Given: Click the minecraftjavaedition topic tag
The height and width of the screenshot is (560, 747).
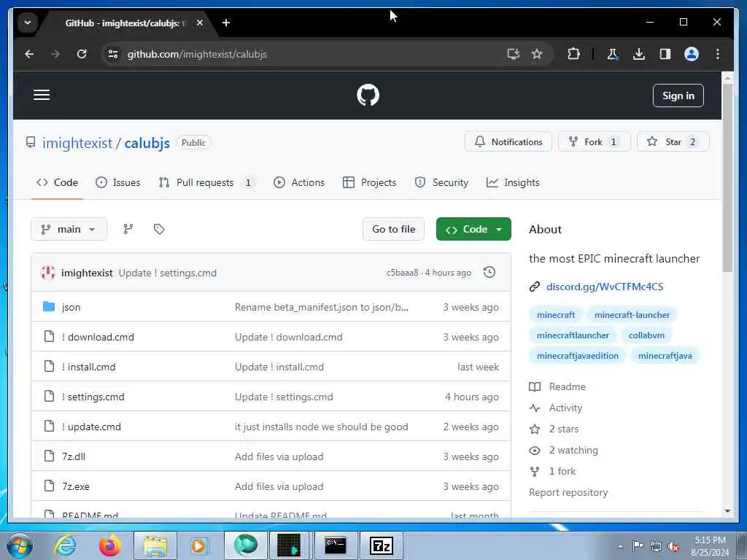Looking at the screenshot, I should (578, 356).
